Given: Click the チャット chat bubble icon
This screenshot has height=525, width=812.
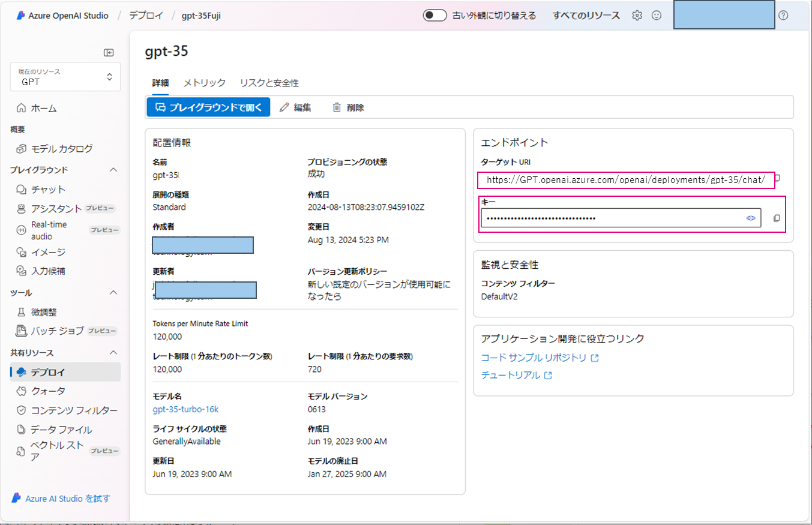Looking at the screenshot, I should (22, 190).
